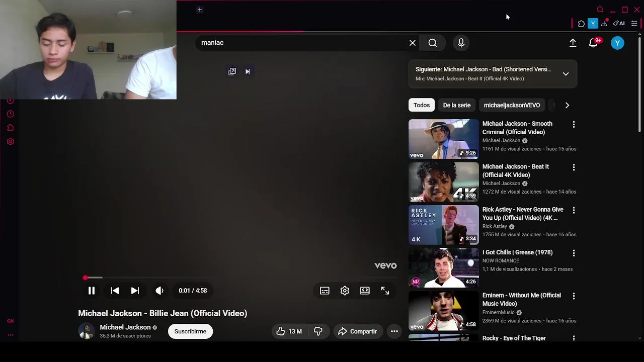Click EminemMusic channel name
Screen dimensions: 644x362
pyautogui.click(x=498, y=312)
